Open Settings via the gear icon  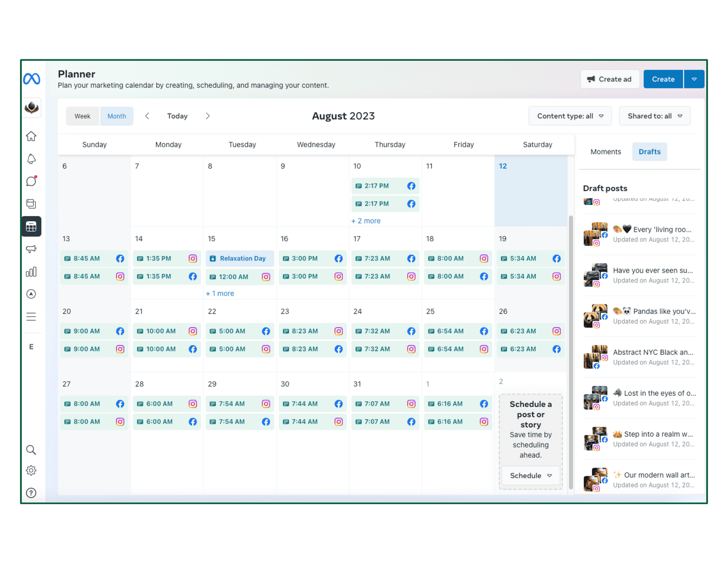tap(31, 470)
